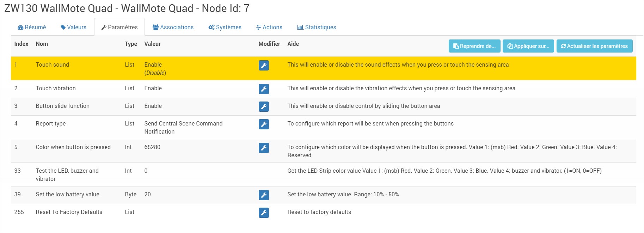The image size is (644, 233).
Task: Click the Appliquer sur... button
Action: pyautogui.click(x=528, y=46)
